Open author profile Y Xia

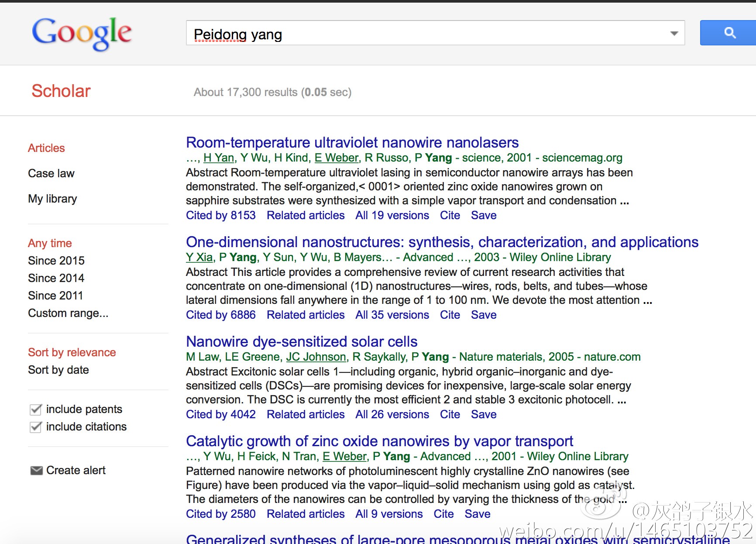[199, 257]
